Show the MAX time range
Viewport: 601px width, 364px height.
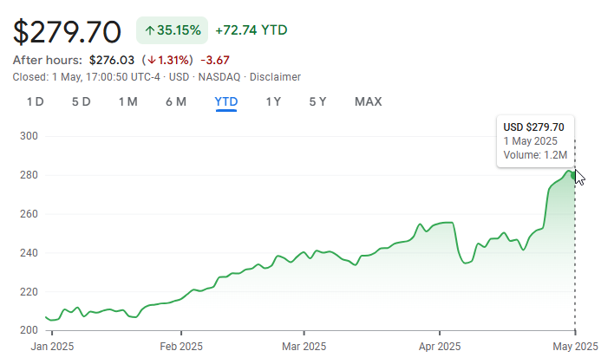point(369,102)
